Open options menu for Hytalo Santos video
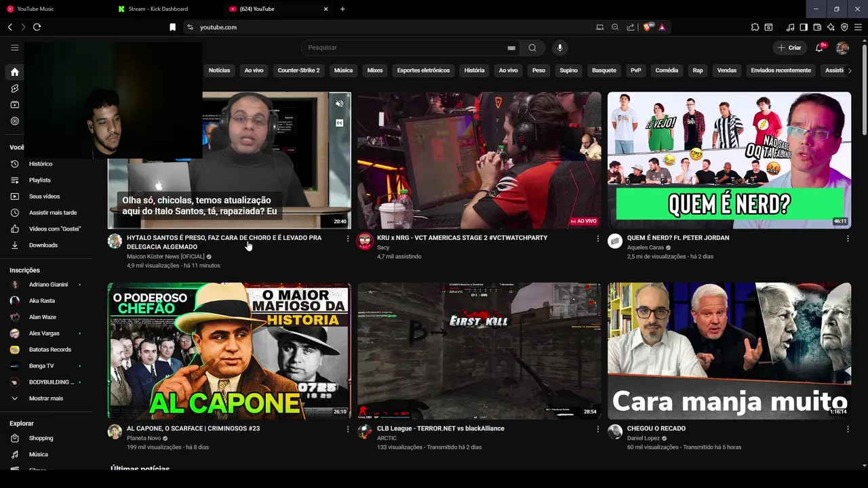 [x=348, y=239]
